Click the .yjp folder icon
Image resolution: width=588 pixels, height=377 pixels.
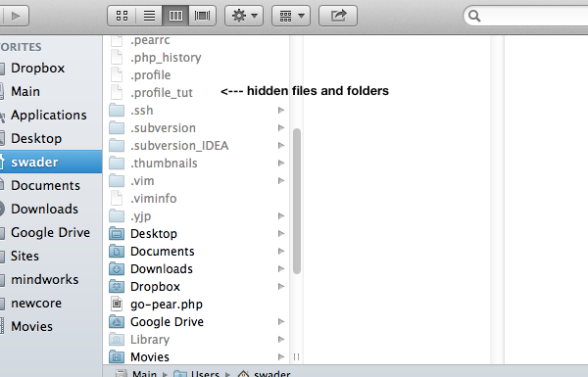tap(117, 215)
